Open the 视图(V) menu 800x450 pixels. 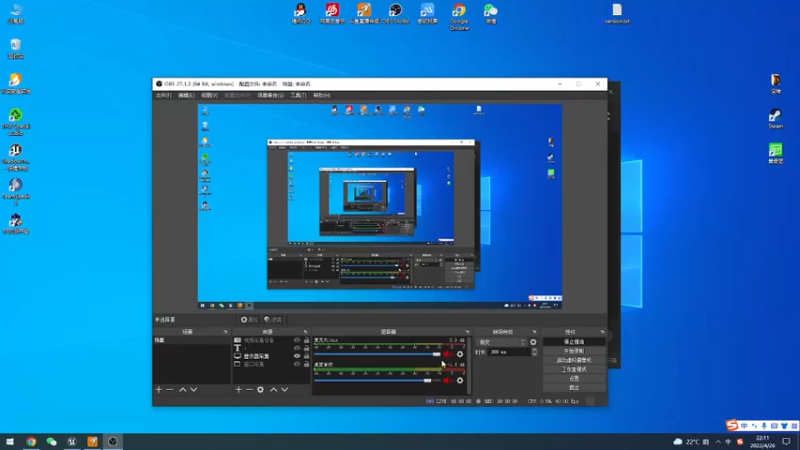pos(209,95)
